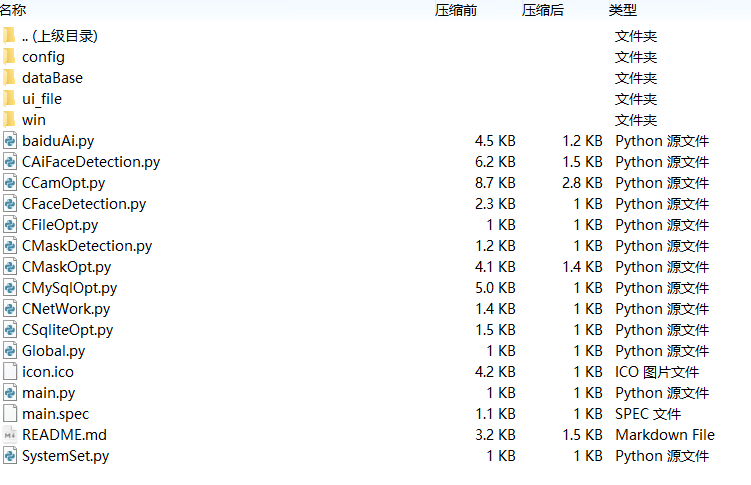Click the 3.2 KB size of README.md
Screen dimensions: 751x485
click(495, 435)
